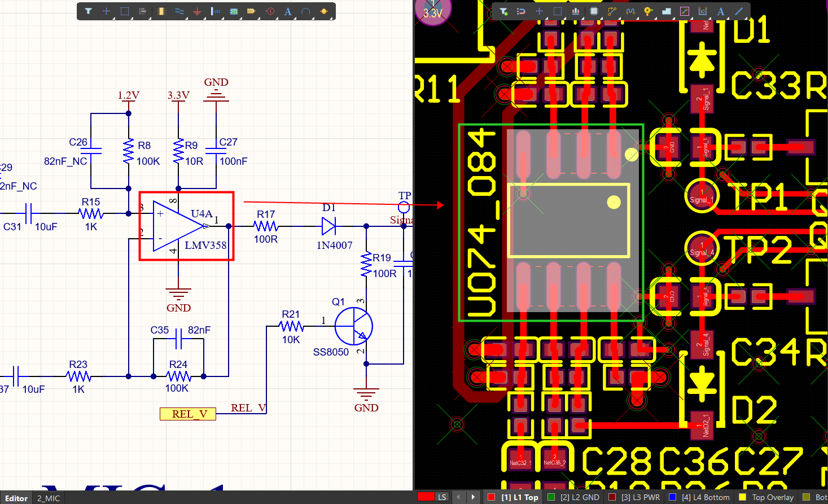Open the 2_MIC sheet tab
The image size is (828, 504).
[x=49, y=498]
